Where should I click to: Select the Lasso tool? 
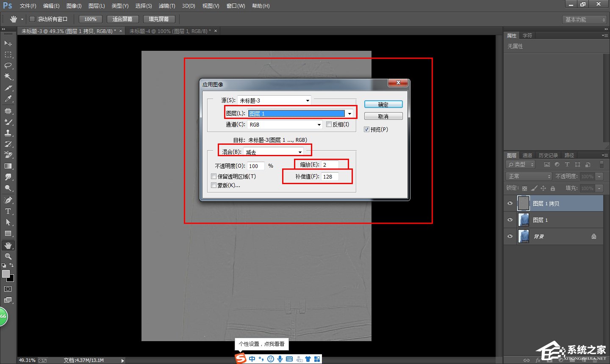point(8,66)
